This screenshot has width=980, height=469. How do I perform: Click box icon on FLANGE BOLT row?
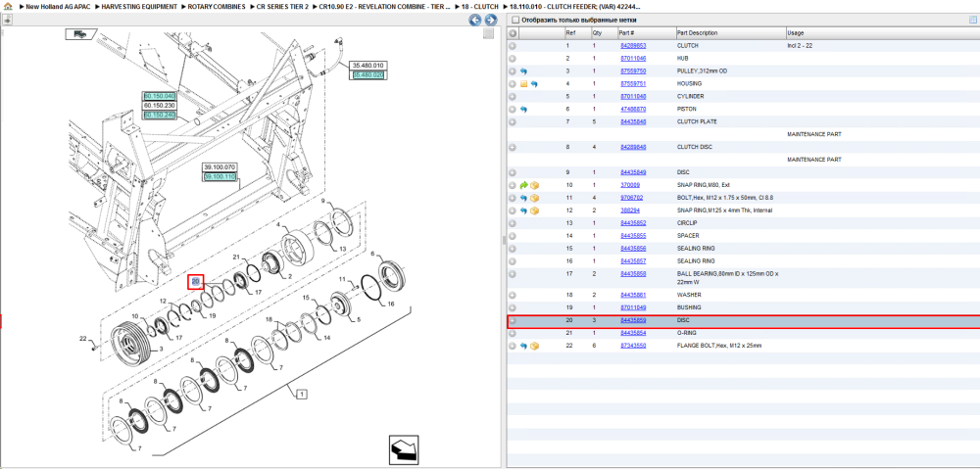(x=534, y=346)
